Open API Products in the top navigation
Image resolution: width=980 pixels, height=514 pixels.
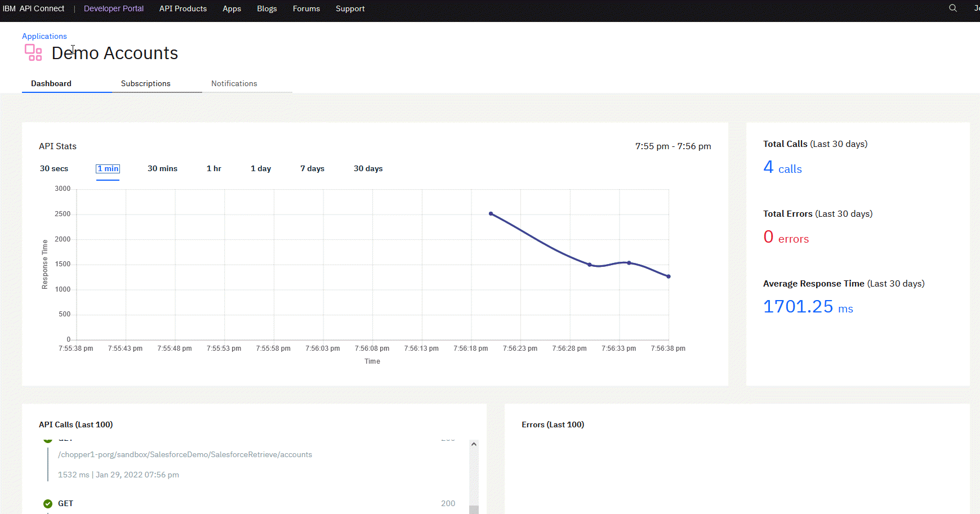[x=183, y=8]
